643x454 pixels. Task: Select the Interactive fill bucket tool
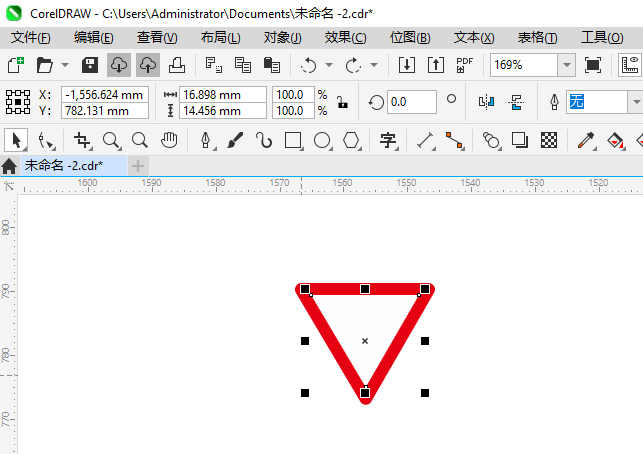(615, 140)
